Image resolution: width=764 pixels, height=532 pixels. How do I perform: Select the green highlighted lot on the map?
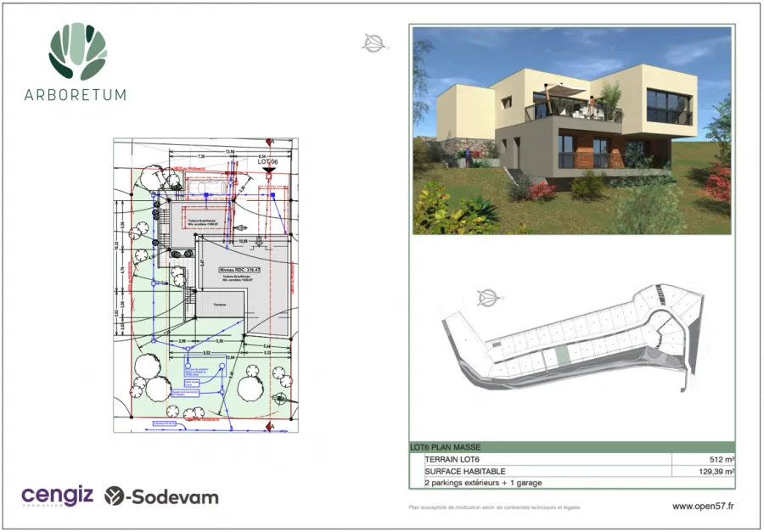point(563,357)
